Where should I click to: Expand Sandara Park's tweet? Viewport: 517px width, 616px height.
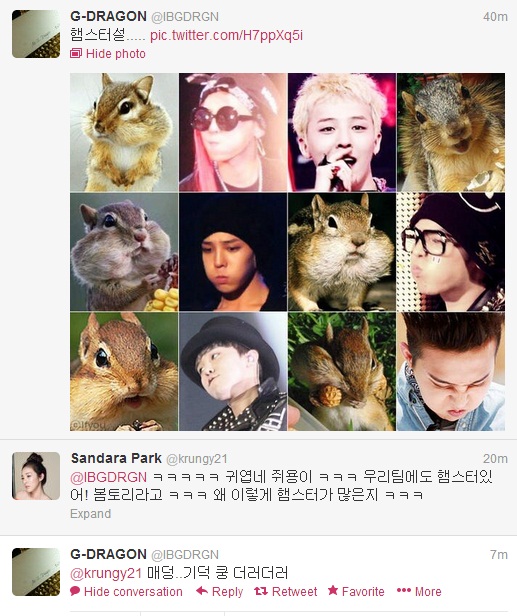[x=90, y=514]
